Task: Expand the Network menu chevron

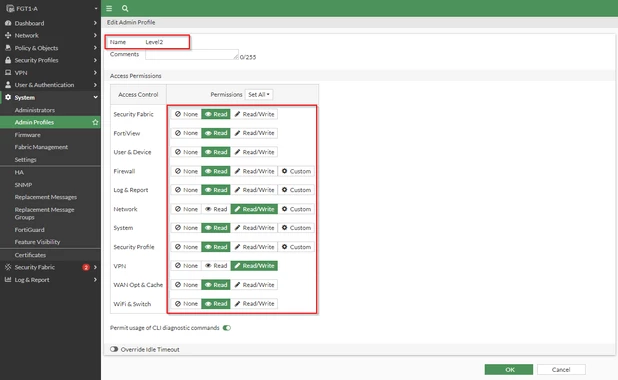Action: [95, 35]
